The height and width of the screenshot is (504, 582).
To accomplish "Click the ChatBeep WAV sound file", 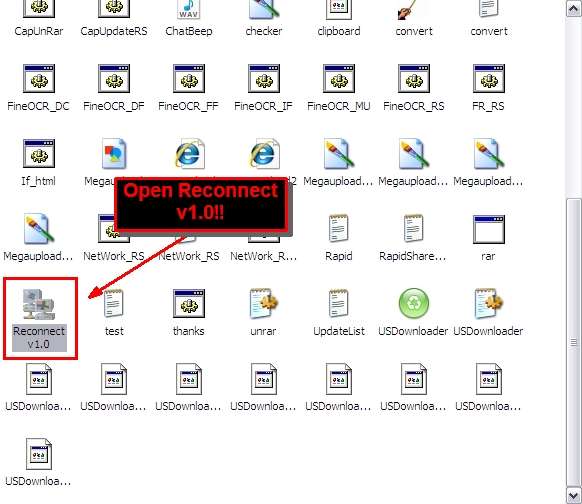I will pyautogui.click(x=189, y=9).
